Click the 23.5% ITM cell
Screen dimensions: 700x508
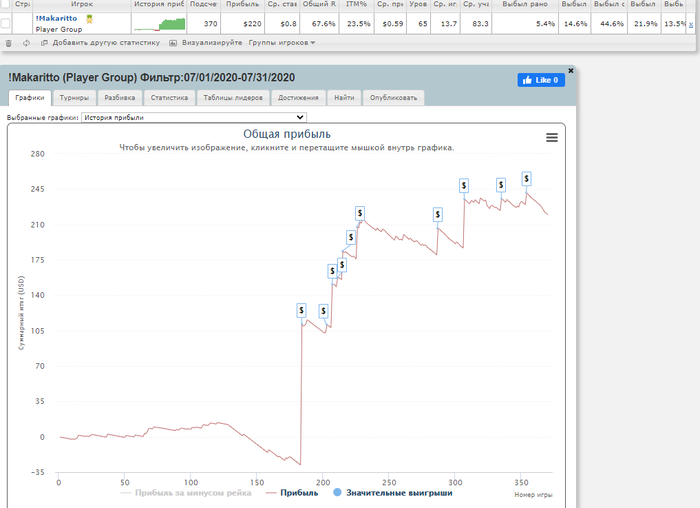[x=356, y=24]
